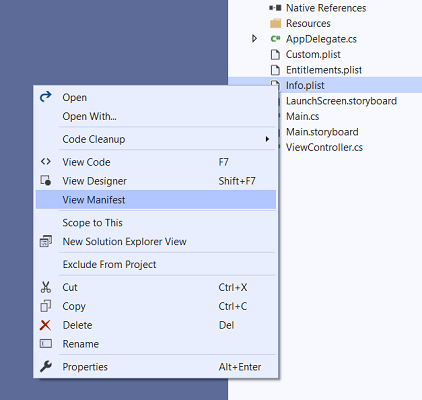The height and width of the screenshot is (400, 422).
Task: Click the Properties menu label
Action: pyautogui.click(x=85, y=367)
